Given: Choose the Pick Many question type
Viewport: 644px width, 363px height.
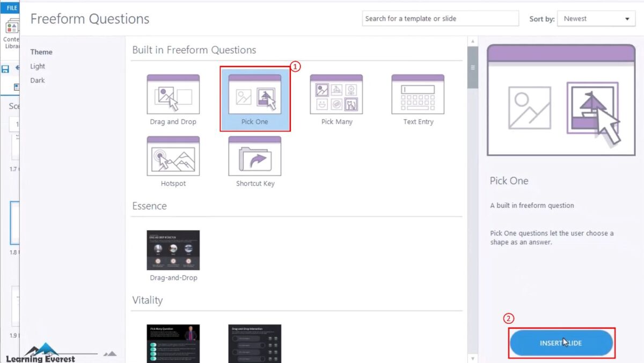Looking at the screenshot, I should tap(336, 97).
